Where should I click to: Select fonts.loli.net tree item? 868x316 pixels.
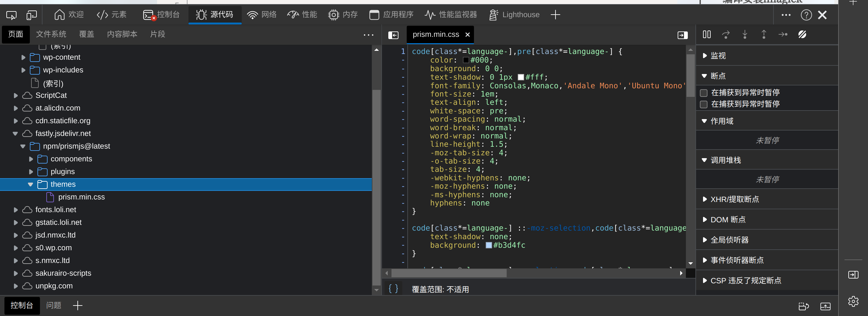pyautogui.click(x=56, y=210)
